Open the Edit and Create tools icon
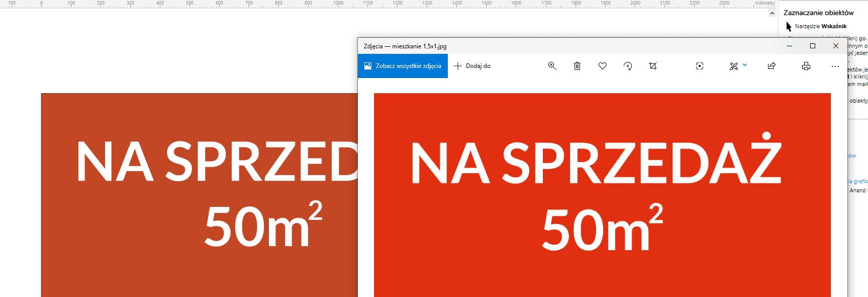This screenshot has width=868, height=297. (x=733, y=66)
